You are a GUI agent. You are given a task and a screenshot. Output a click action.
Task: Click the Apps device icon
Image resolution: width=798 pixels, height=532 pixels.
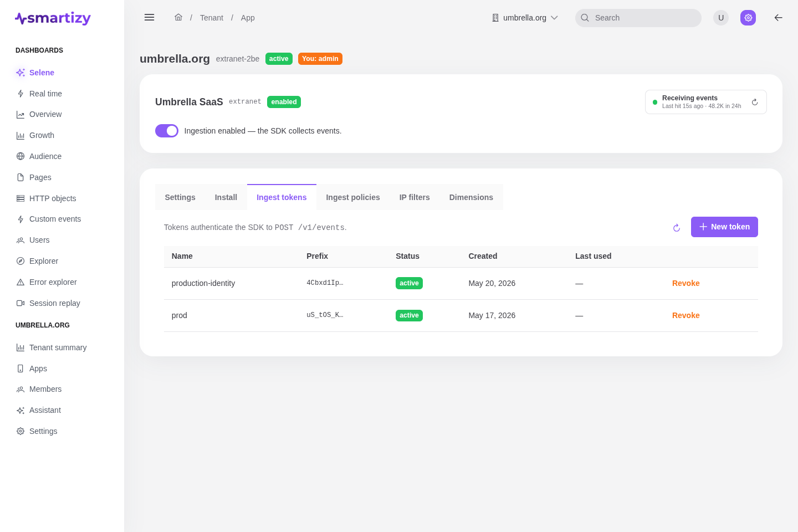(x=21, y=369)
